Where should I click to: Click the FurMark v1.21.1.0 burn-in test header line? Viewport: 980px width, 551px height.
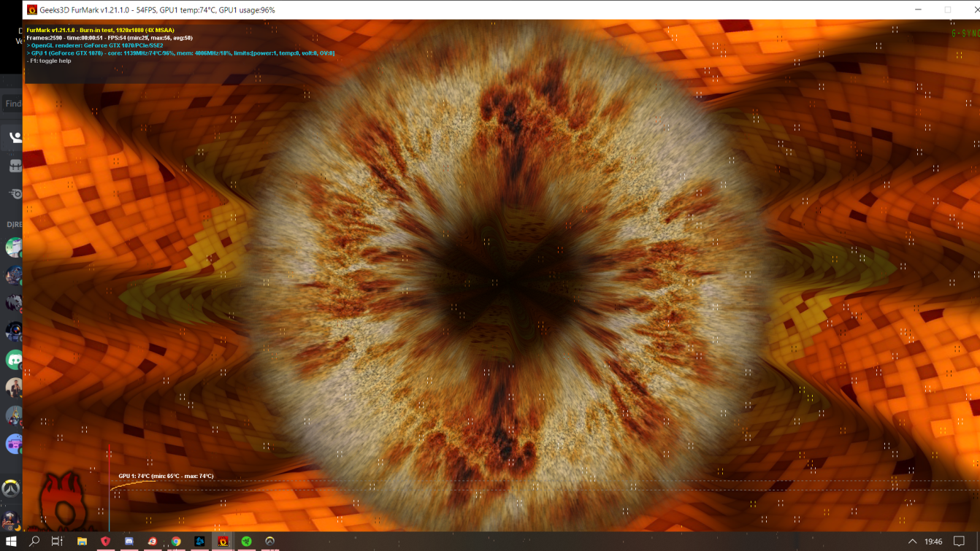pyautogui.click(x=100, y=30)
